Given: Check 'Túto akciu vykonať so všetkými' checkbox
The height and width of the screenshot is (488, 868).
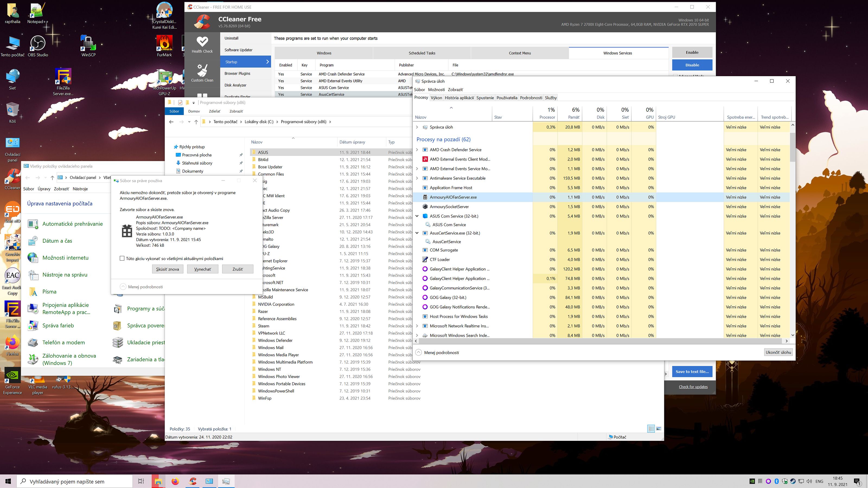Looking at the screenshot, I should coord(122,258).
